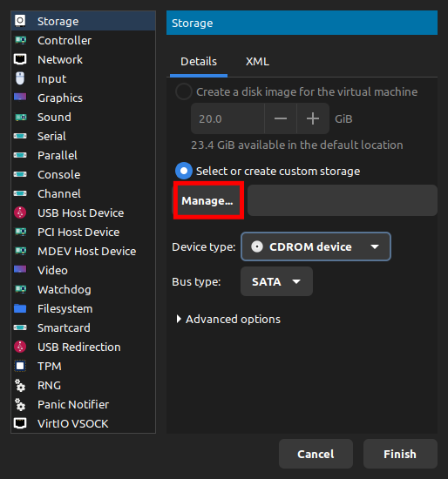
Task: Pick the Sound card icon
Action: (x=20, y=117)
